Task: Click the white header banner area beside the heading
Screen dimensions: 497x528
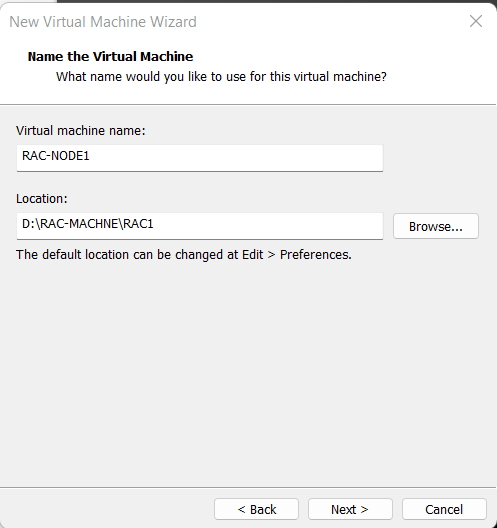Action: 337,56
